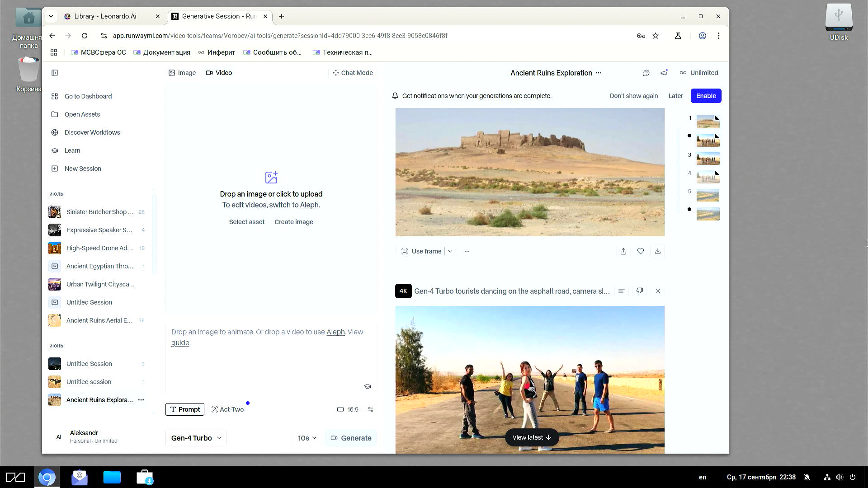Open feedback chat bubble icon
868x488 pixels.
[646, 73]
